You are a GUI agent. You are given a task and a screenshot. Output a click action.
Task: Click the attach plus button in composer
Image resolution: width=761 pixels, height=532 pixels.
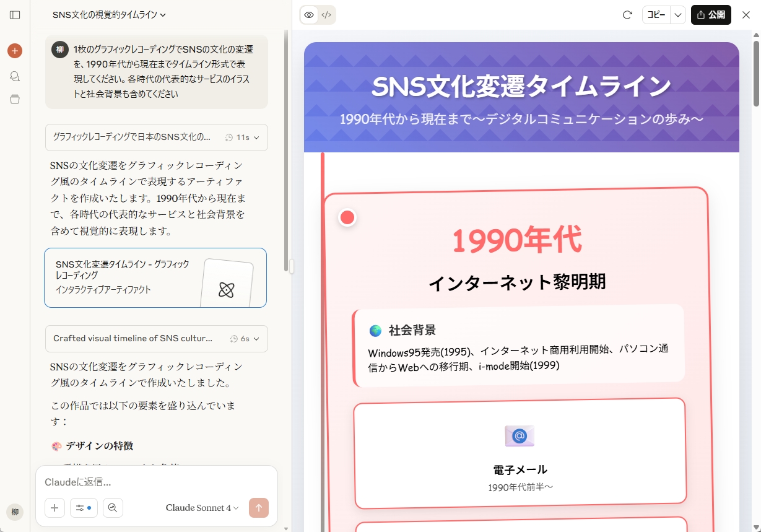pyautogui.click(x=54, y=508)
